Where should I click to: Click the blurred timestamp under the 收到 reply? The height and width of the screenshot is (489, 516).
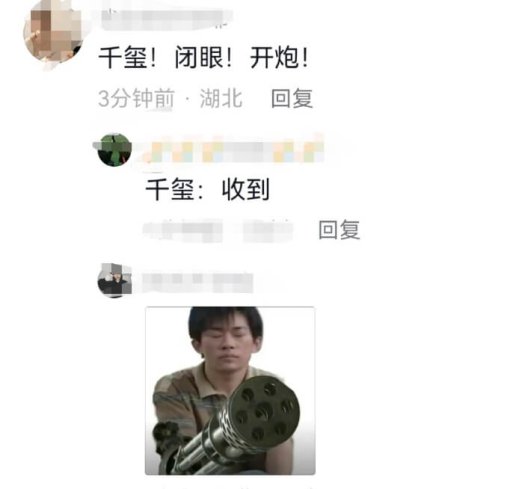pos(183,231)
